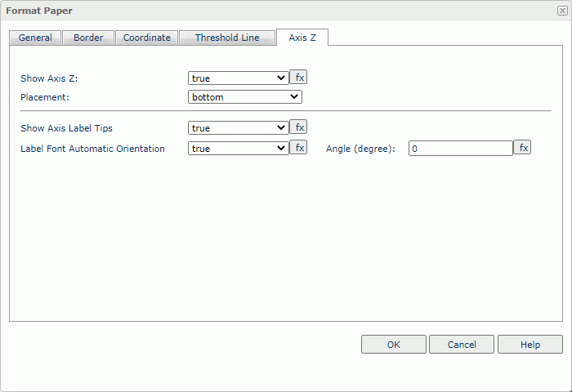Open the Border tab

[x=88, y=38]
